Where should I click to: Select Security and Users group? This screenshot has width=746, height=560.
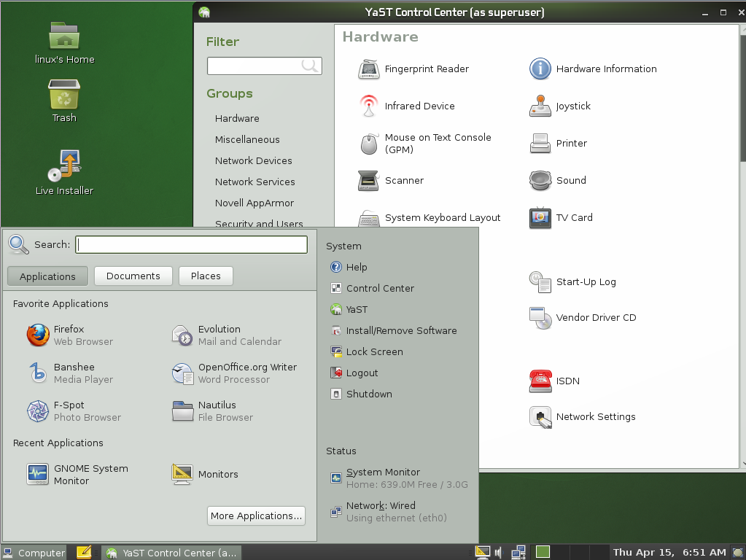[259, 222]
